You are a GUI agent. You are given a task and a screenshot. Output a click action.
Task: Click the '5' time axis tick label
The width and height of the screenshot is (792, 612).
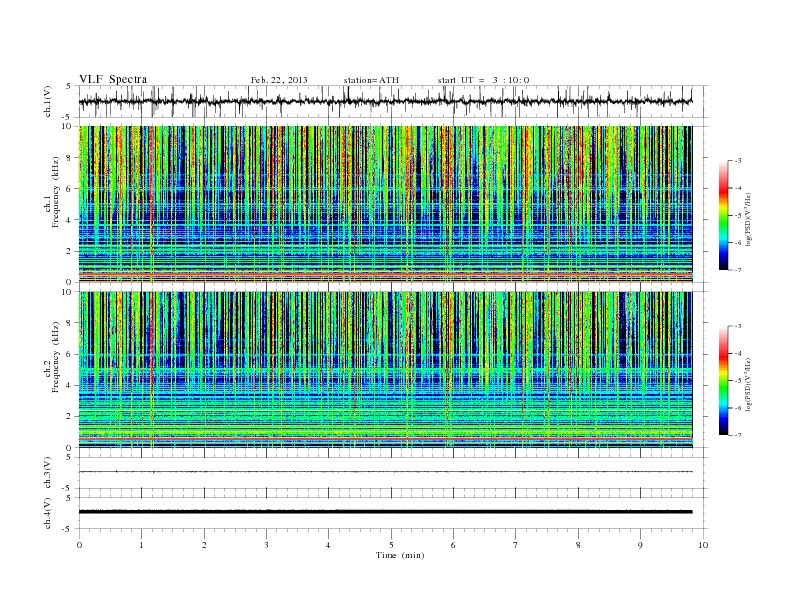coord(391,545)
